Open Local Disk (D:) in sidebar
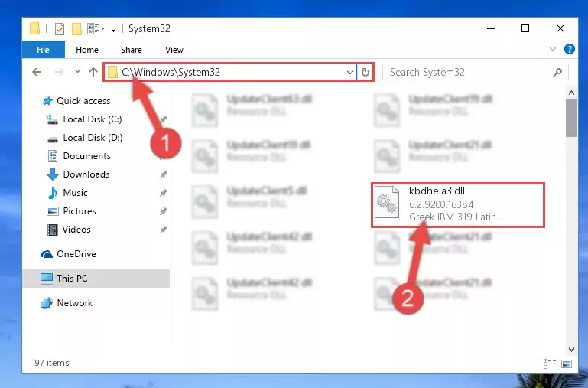The height and width of the screenshot is (388, 588). tap(93, 137)
